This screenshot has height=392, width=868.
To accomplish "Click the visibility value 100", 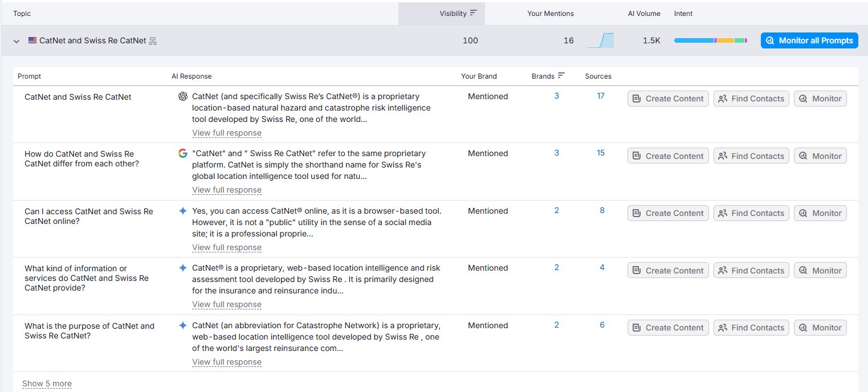I will click(470, 40).
